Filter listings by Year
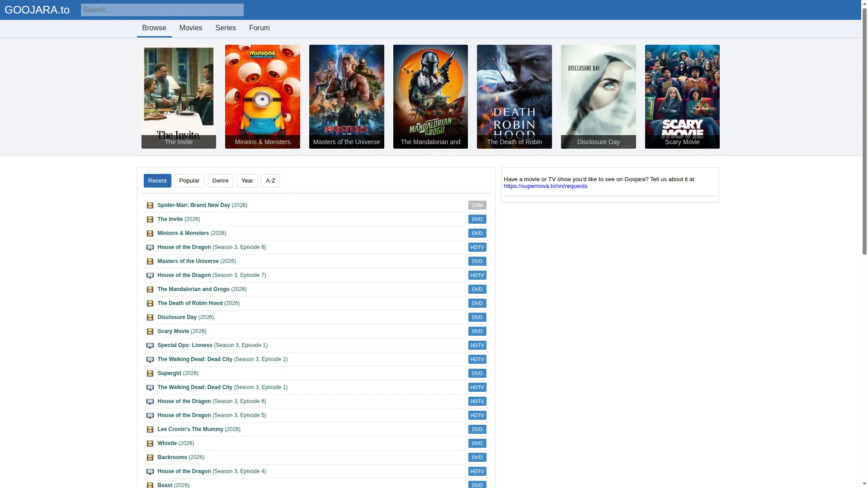868x488 pixels. [247, 181]
